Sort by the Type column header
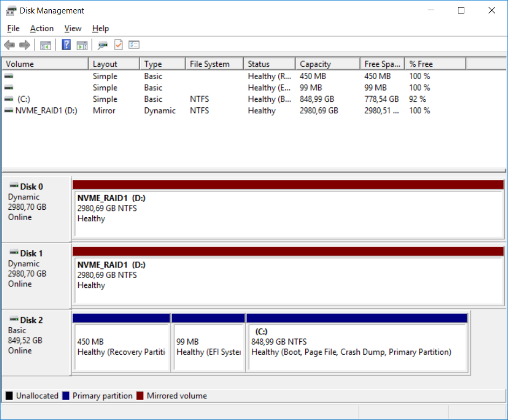The height and width of the screenshot is (420, 508). coord(163,64)
